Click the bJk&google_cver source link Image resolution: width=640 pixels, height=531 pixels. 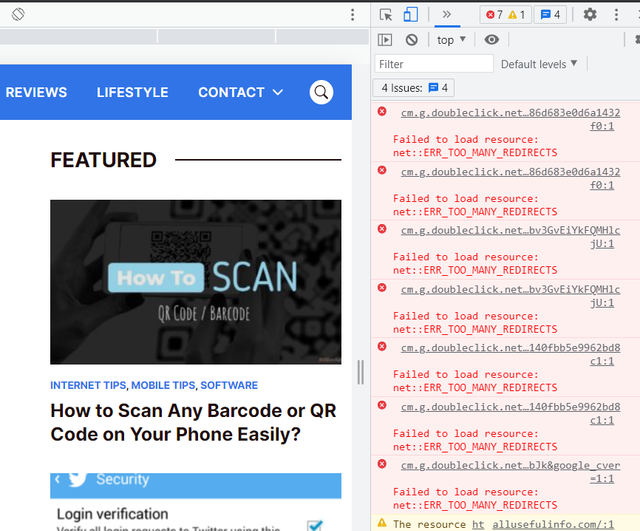(x=510, y=472)
